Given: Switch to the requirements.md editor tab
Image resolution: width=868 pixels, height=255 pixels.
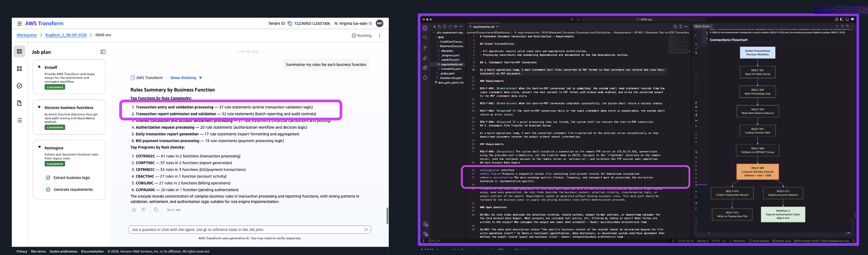Looking at the screenshot, I should (483, 27).
